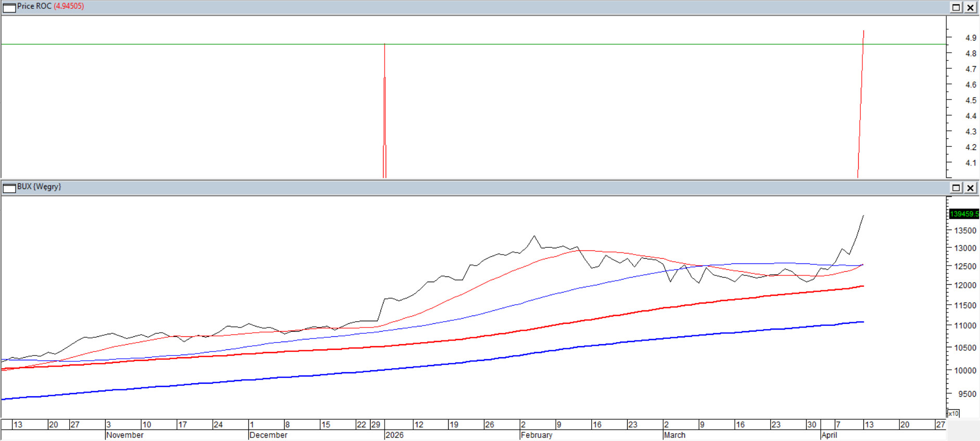The image size is (980, 441).
Task: Click the 4.5 level on ROC scale
Action: click(x=971, y=100)
